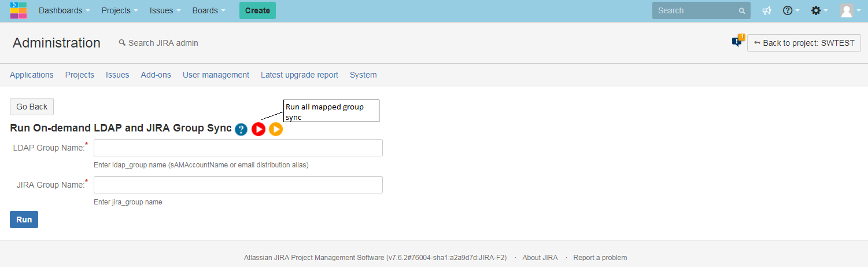Open the Applications admin tab

pyautogui.click(x=32, y=75)
